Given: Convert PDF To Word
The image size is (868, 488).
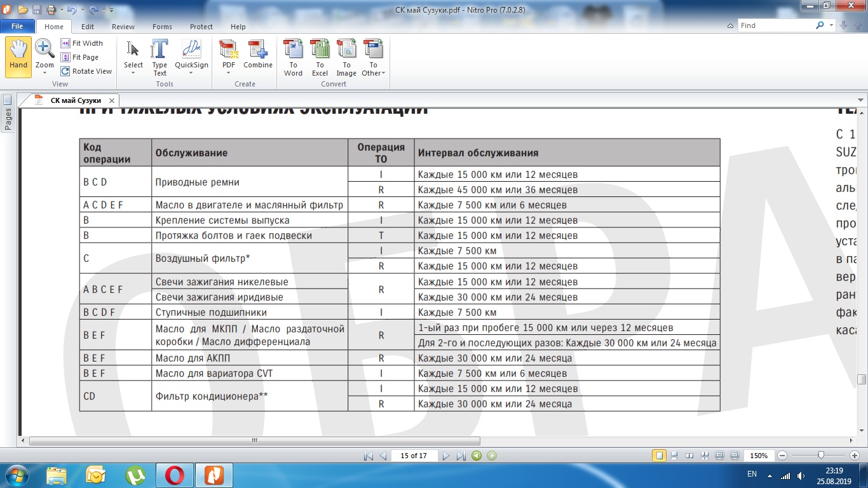Looking at the screenshot, I should 293,57.
